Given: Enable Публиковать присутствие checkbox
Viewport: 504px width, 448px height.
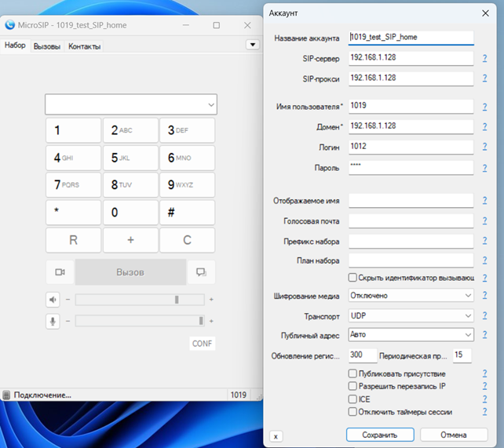Looking at the screenshot, I should (352, 373).
